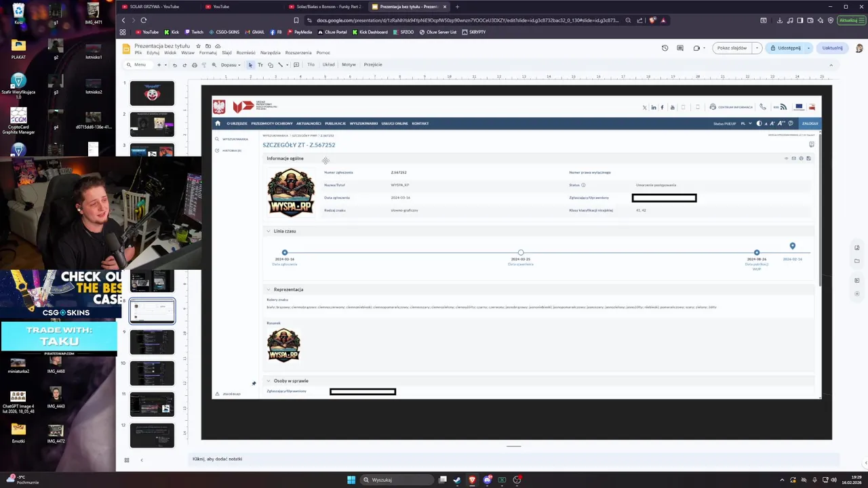Screen dimensions: 868x488
Task: Click the zoom magnifier icon in toolbar
Action: coord(214,65)
